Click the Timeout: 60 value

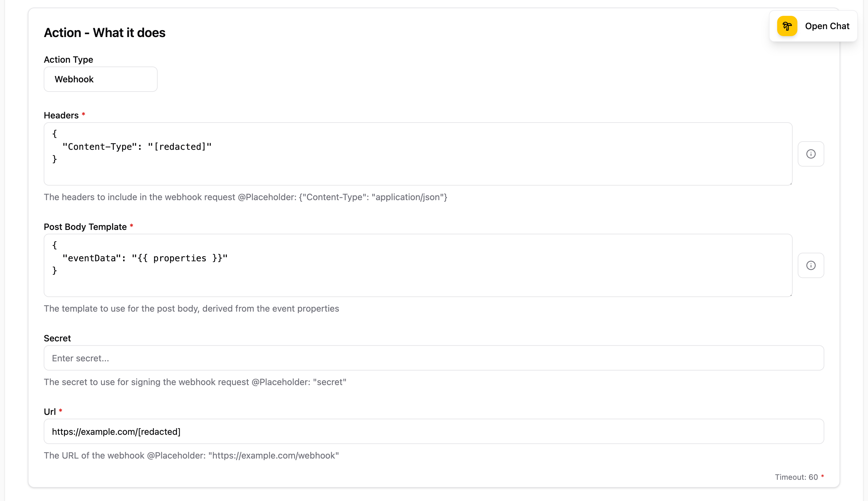coord(797,477)
